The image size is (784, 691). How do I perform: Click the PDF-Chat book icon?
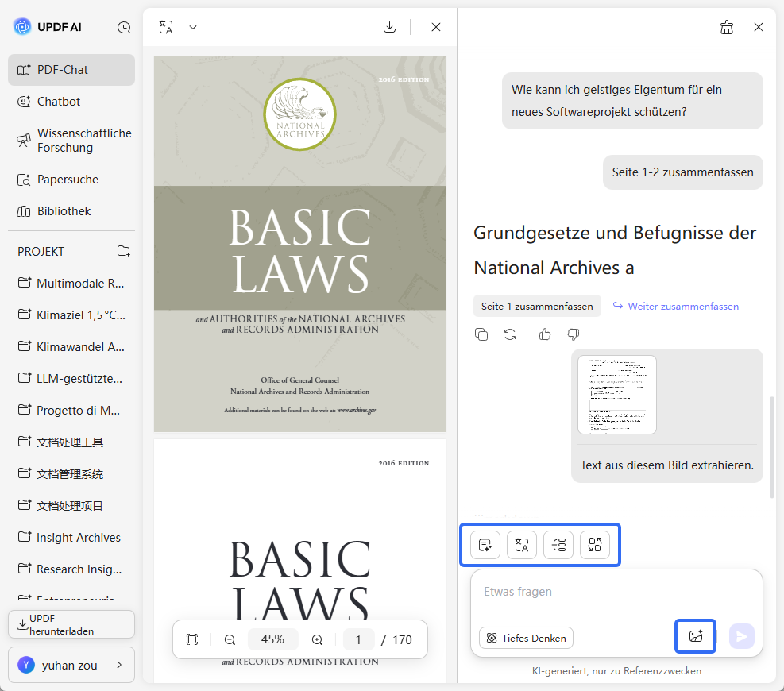24,70
